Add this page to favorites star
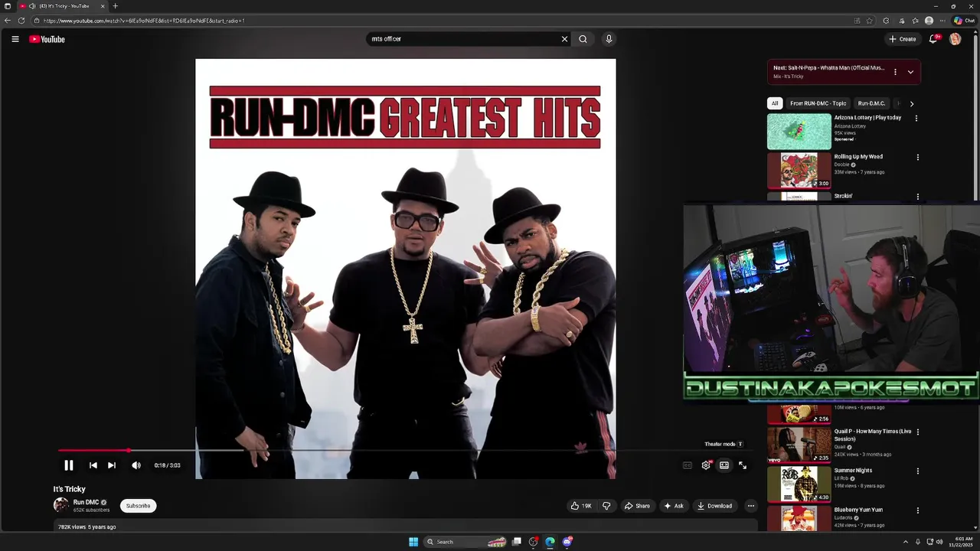The width and height of the screenshot is (980, 551). (870, 21)
